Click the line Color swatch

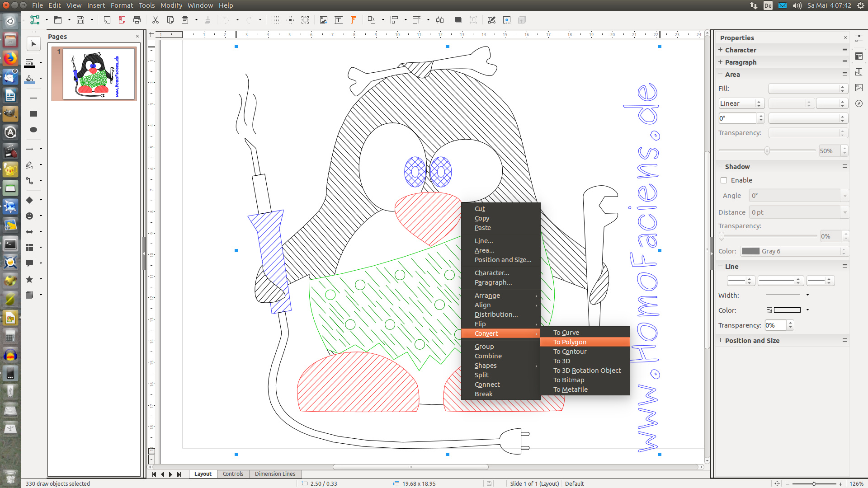[787, 310]
